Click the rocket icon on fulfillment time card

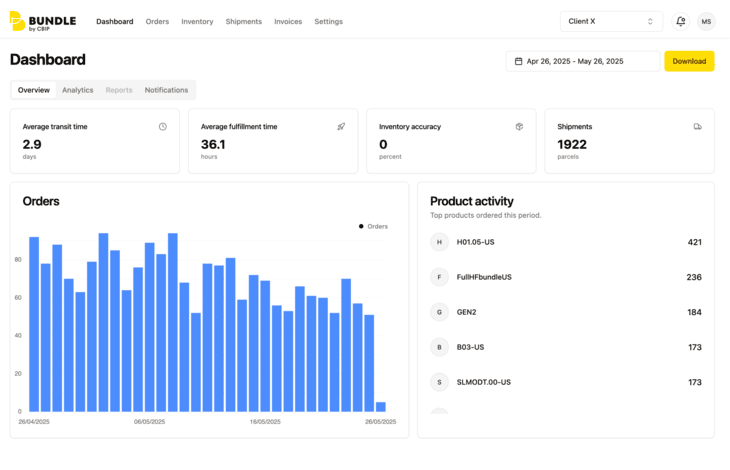pyautogui.click(x=341, y=127)
